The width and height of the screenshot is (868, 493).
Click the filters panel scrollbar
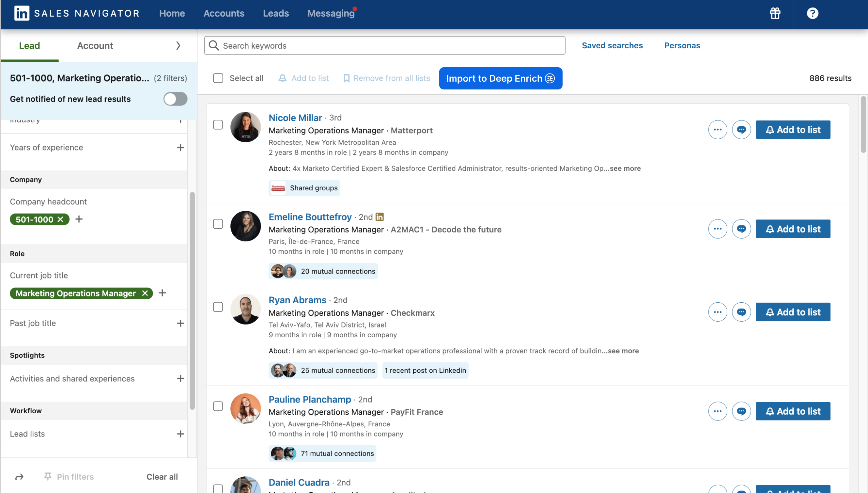pos(192,301)
